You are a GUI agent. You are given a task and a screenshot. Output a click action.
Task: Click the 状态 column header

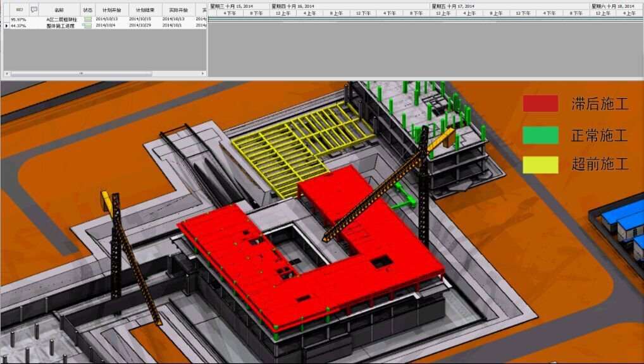pyautogui.click(x=87, y=10)
